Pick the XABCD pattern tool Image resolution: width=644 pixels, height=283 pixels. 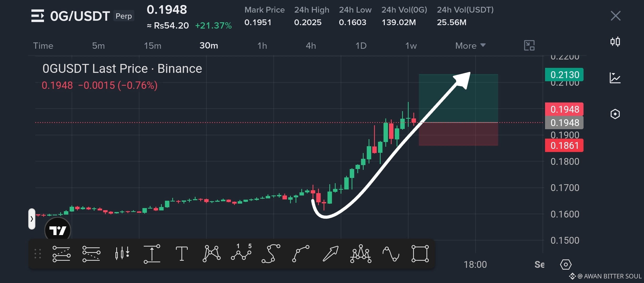tap(212, 254)
